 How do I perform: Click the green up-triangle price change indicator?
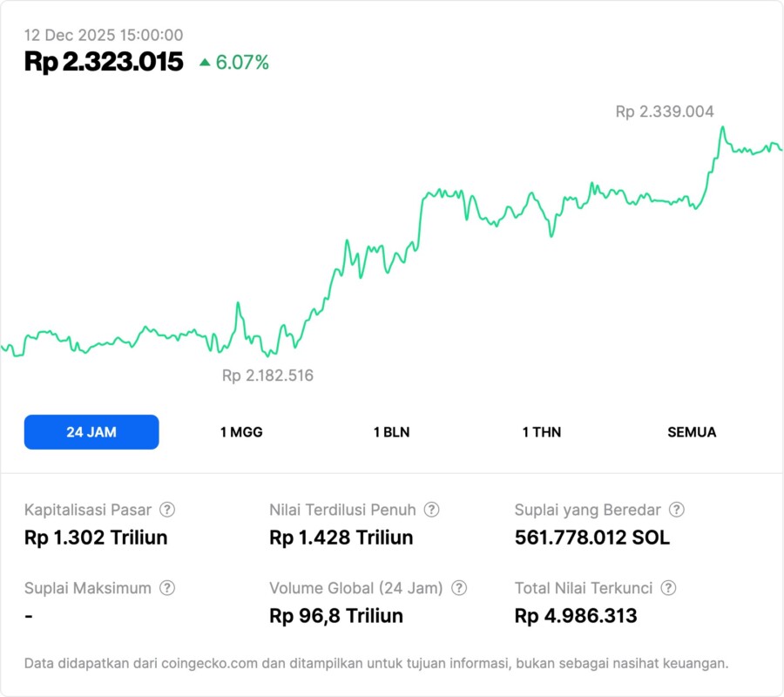pos(205,62)
